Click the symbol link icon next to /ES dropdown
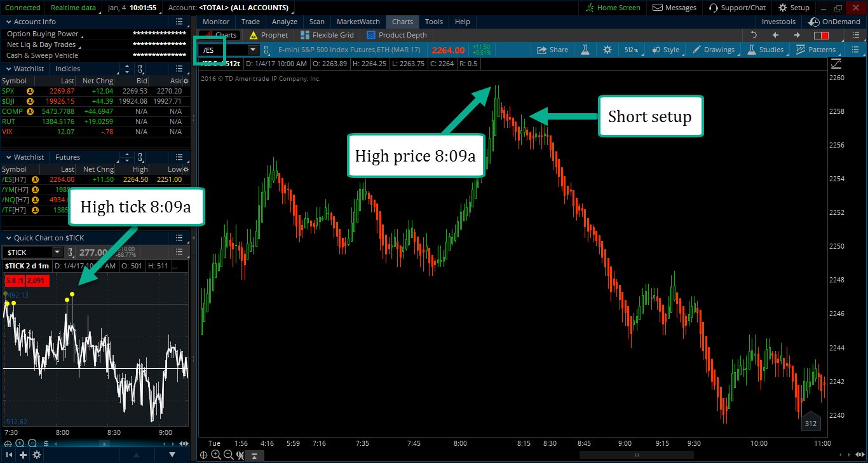The image size is (868, 463). point(266,50)
